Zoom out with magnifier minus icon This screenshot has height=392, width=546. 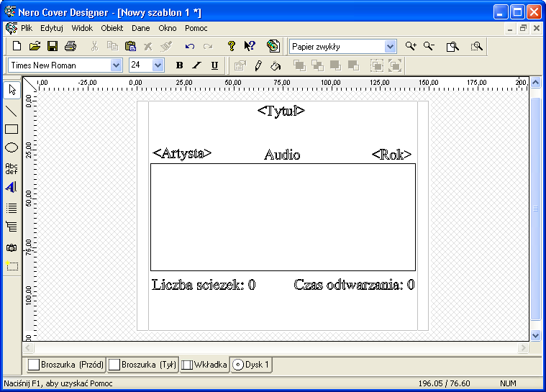click(x=429, y=46)
